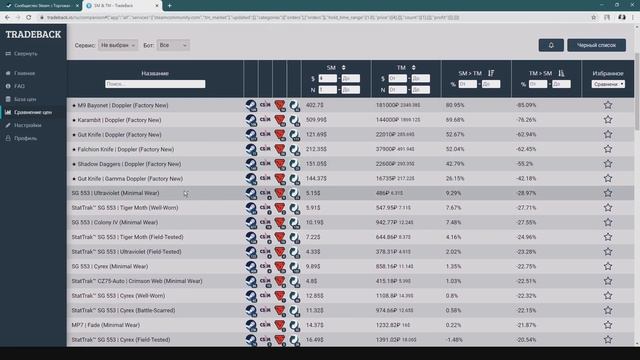The height and width of the screenshot is (360, 640).
Task: Open Настройки in sidebar
Action: pos(24,125)
